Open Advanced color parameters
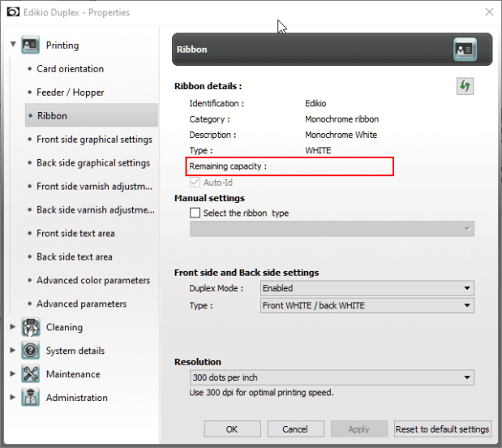This screenshot has height=448, width=502. (x=93, y=280)
